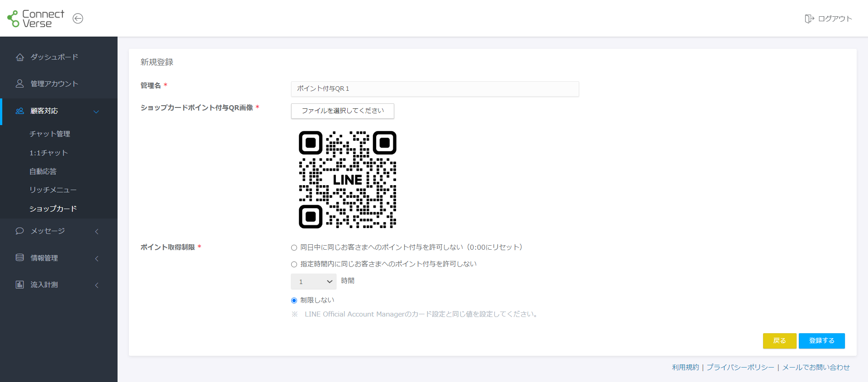Click the 戻る button

pos(780,341)
